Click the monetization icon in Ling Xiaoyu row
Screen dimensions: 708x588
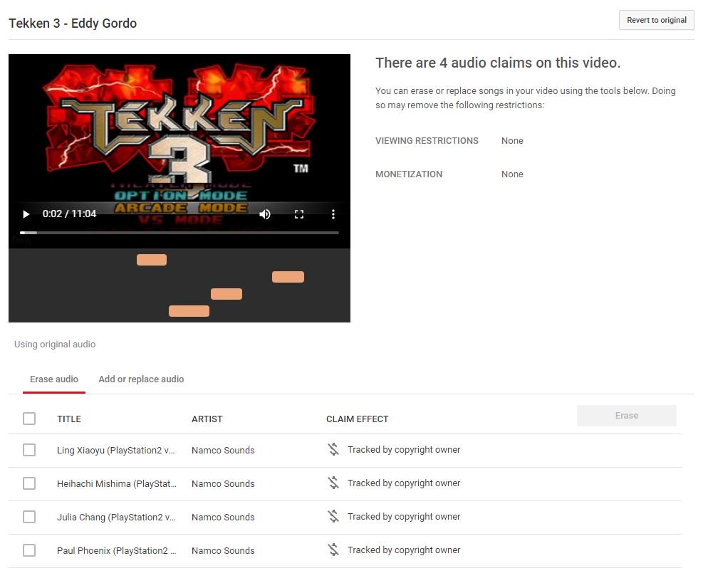pyautogui.click(x=333, y=449)
